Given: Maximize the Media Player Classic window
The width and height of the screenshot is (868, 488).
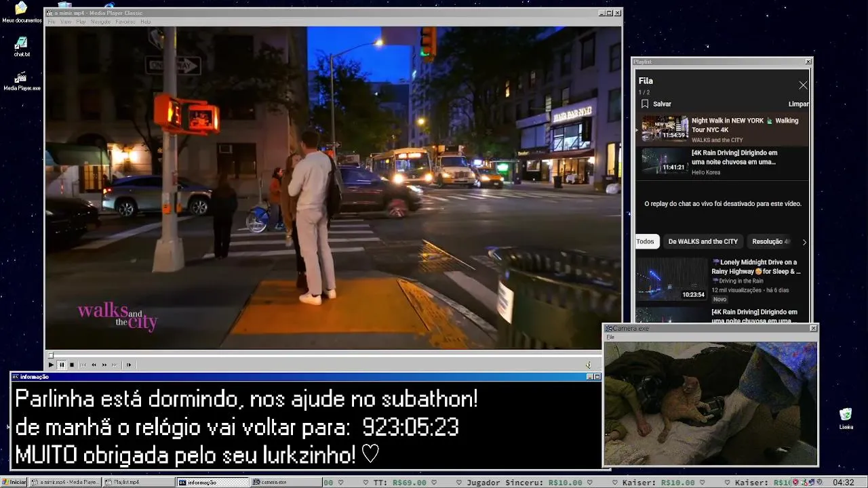Looking at the screenshot, I should coord(609,13).
